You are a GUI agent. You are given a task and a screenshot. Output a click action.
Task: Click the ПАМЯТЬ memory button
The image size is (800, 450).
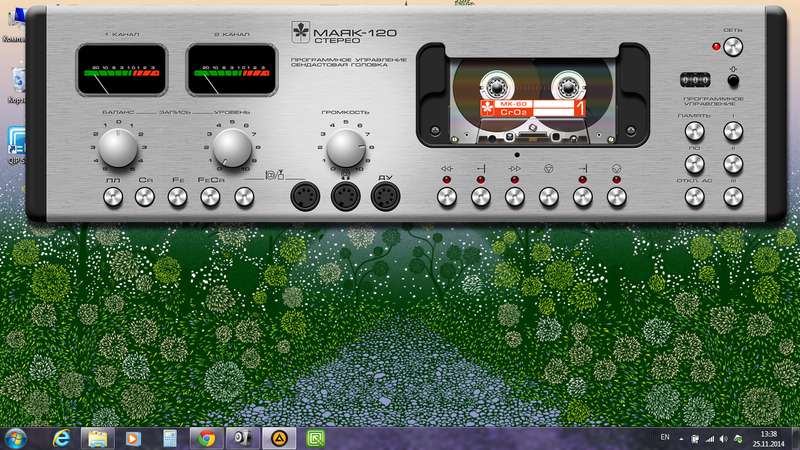pyautogui.click(x=694, y=132)
